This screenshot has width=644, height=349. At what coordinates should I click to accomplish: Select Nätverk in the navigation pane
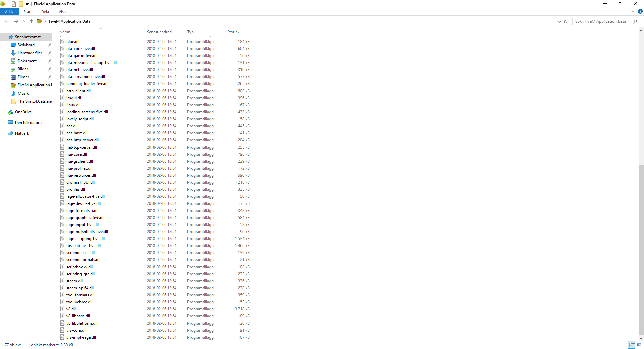pyautogui.click(x=22, y=133)
